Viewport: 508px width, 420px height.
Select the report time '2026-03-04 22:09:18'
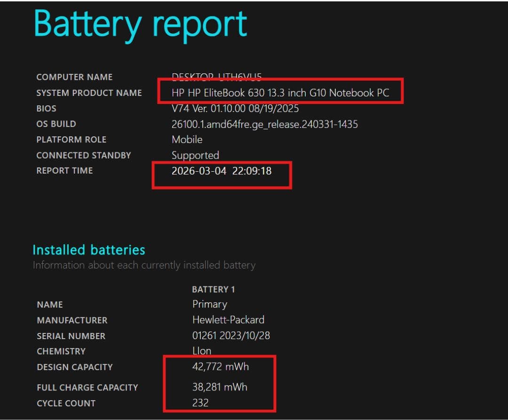(222, 171)
